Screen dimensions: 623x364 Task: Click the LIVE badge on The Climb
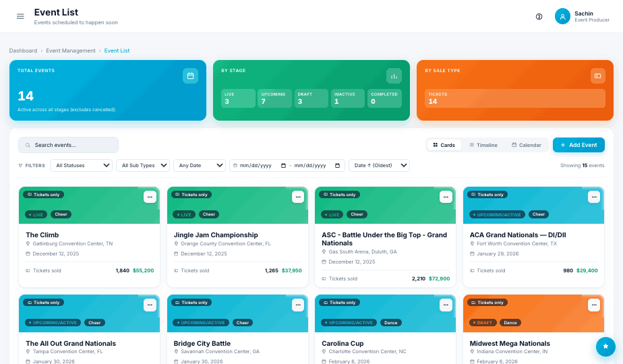coord(36,214)
